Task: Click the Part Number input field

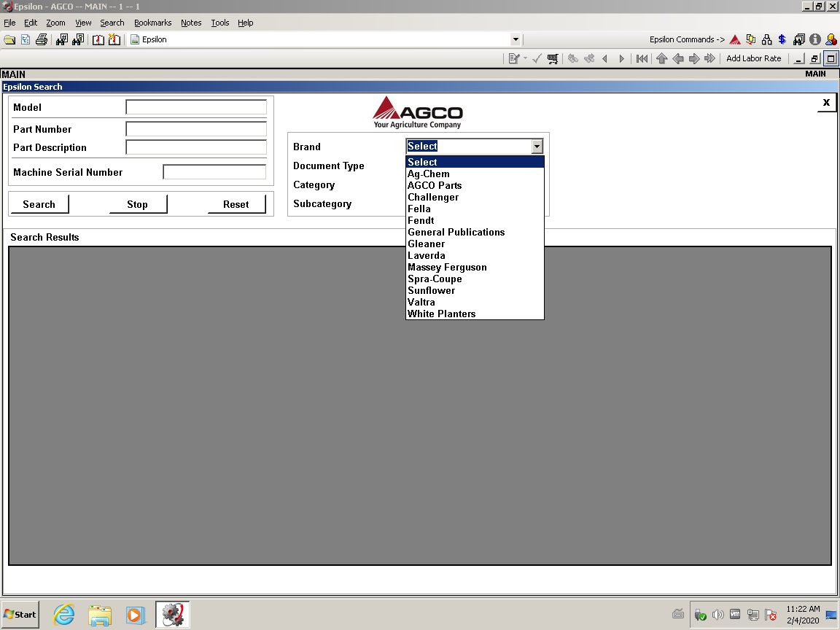Action: tap(196, 128)
